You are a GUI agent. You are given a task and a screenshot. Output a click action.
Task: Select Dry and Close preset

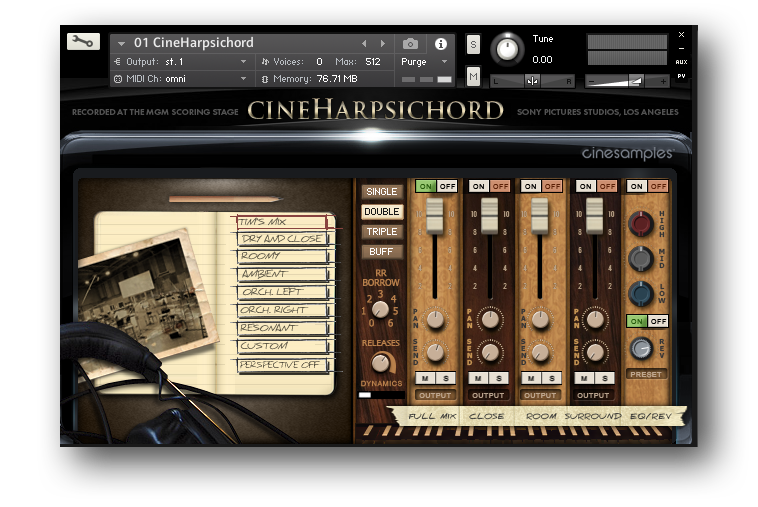pyautogui.click(x=283, y=239)
